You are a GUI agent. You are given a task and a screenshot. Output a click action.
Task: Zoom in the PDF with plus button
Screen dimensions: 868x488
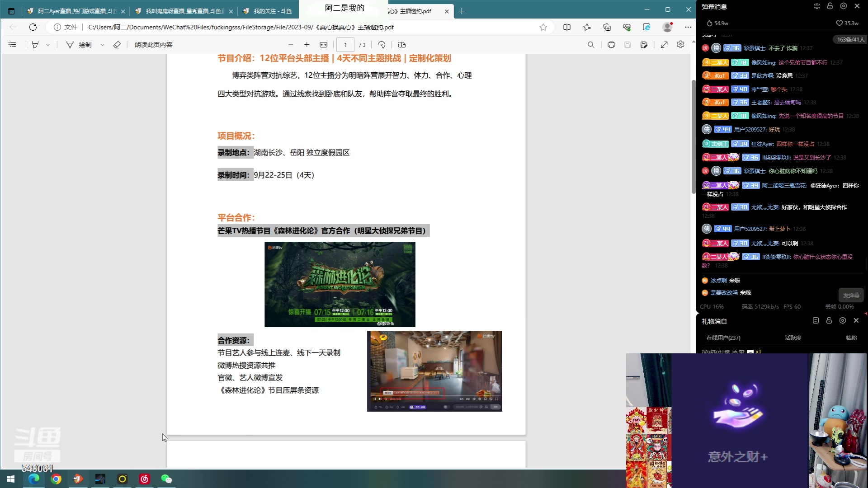click(x=307, y=45)
